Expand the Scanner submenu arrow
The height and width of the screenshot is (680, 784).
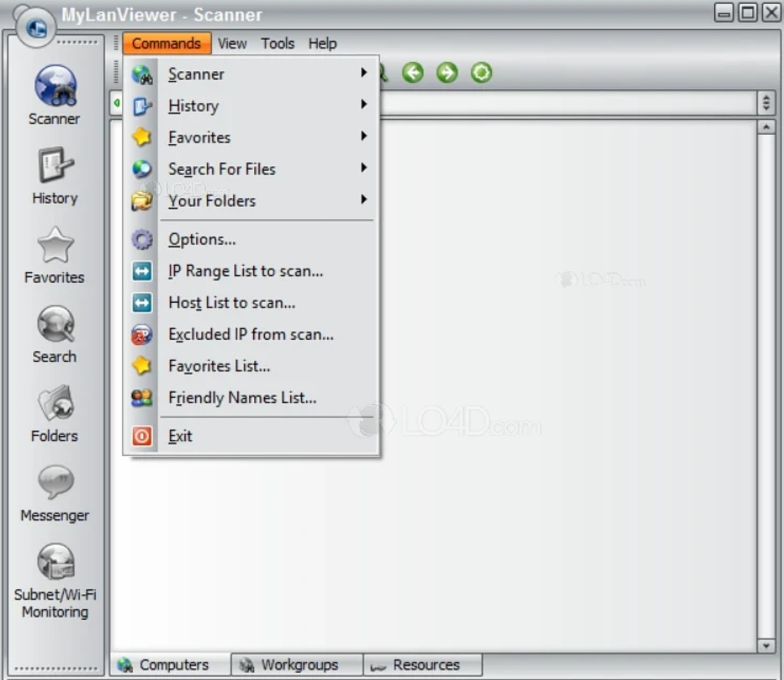[364, 72]
